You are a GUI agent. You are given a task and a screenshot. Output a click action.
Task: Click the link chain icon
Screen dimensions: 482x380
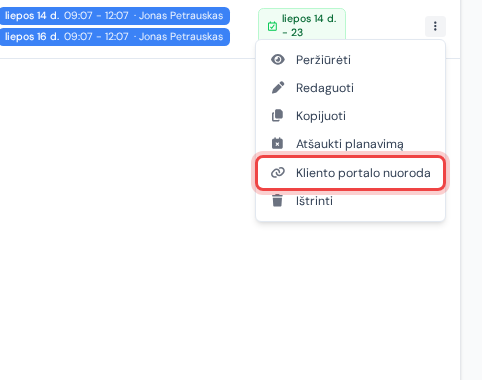[278, 173]
